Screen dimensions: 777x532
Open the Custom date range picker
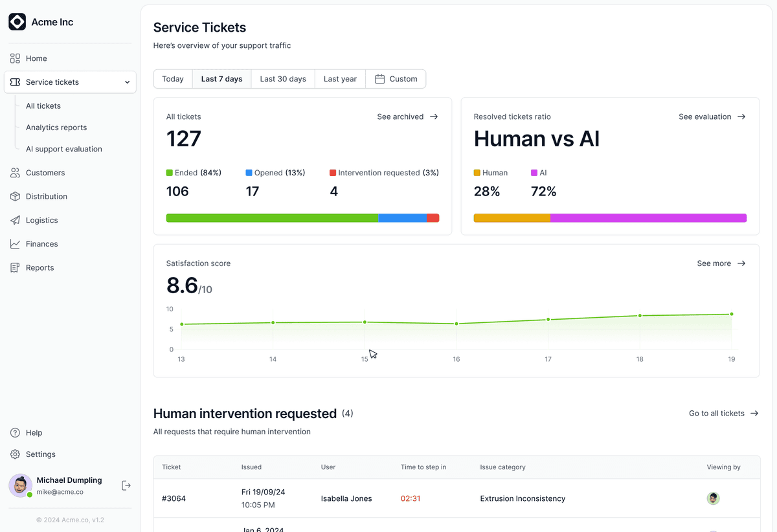[x=396, y=79]
